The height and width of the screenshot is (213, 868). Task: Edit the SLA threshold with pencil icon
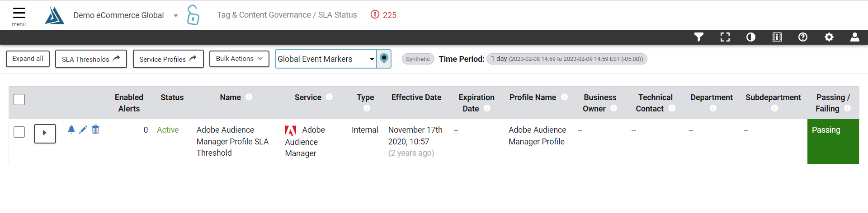[83, 130]
